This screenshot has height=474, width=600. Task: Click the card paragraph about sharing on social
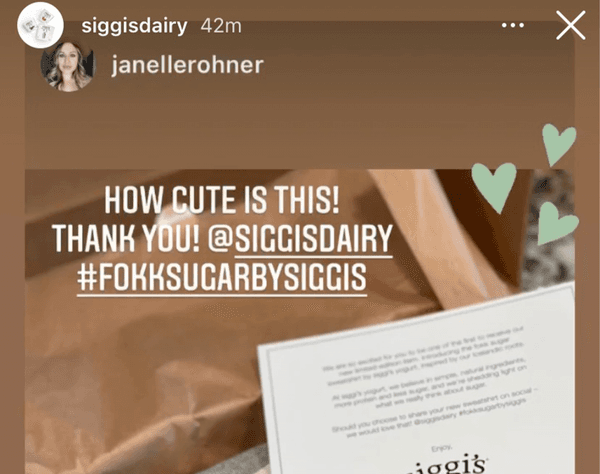pos(430,414)
